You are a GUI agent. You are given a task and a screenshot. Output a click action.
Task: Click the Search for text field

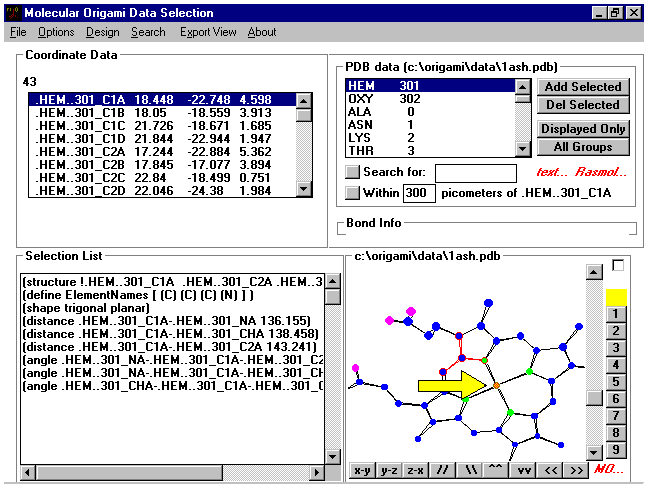pyautogui.click(x=475, y=173)
